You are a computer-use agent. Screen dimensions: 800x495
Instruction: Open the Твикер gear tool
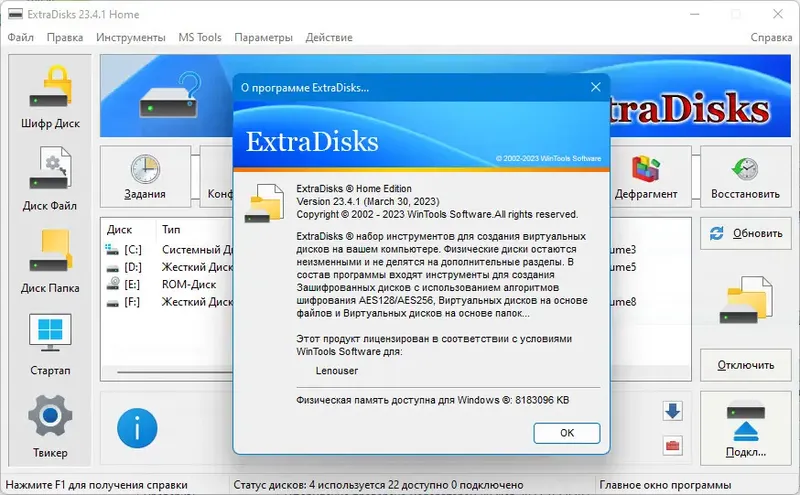pos(50,427)
